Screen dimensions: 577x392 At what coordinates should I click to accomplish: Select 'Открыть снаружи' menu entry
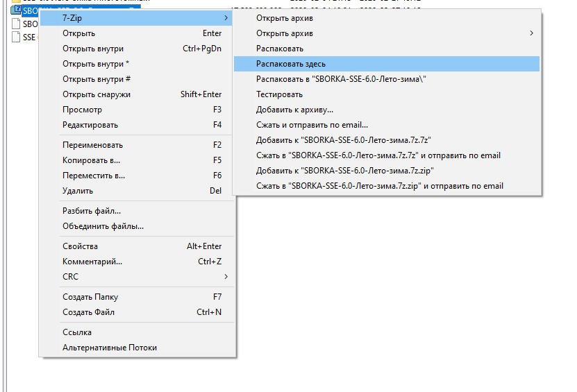pos(97,94)
